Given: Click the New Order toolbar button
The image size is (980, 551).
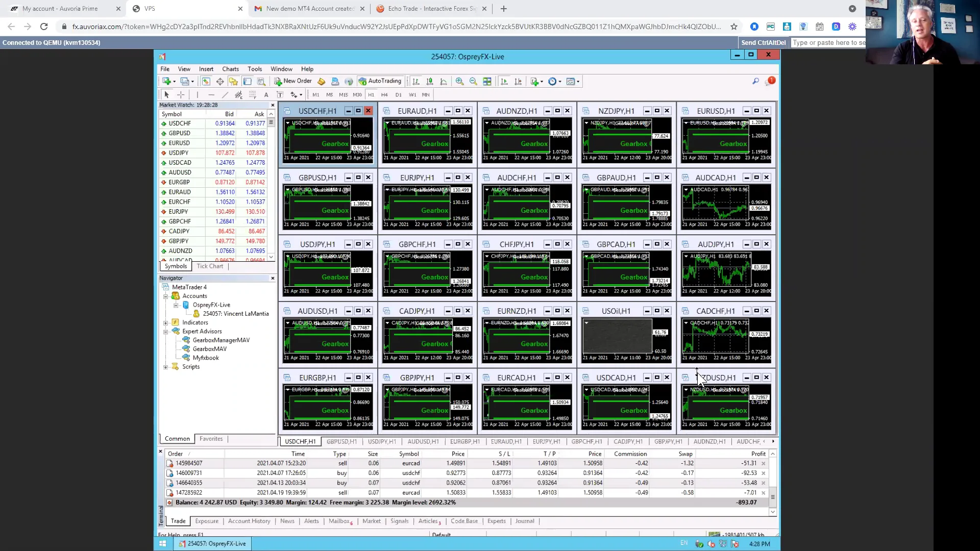Looking at the screenshot, I should (x=292, y=81).
